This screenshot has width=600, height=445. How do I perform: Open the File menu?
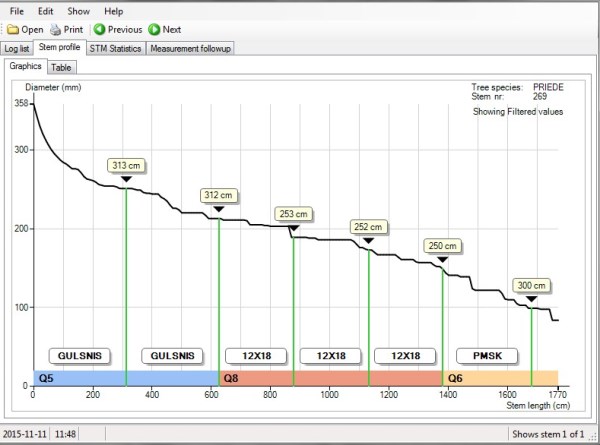pyautogui.click(x=17, y=10)
